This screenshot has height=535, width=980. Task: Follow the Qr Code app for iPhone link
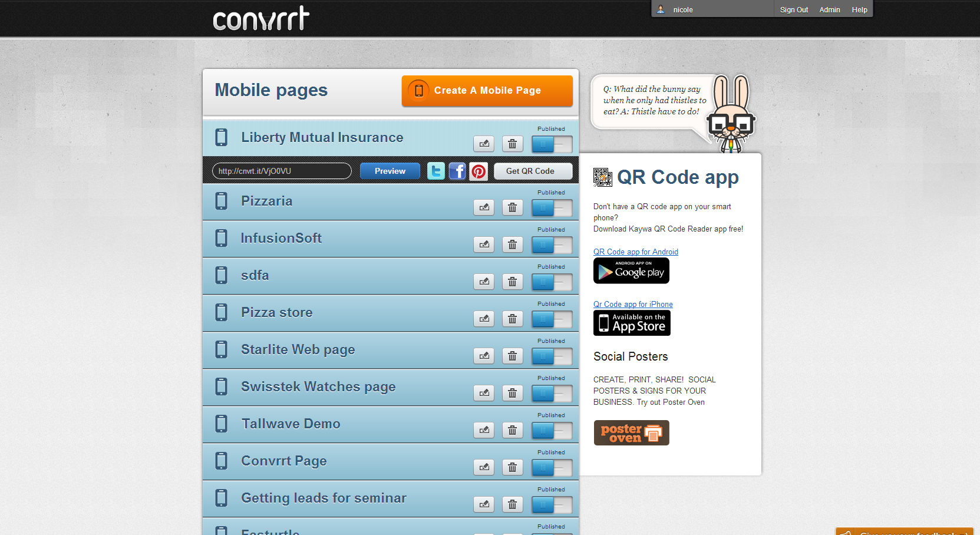pos(633,304)
